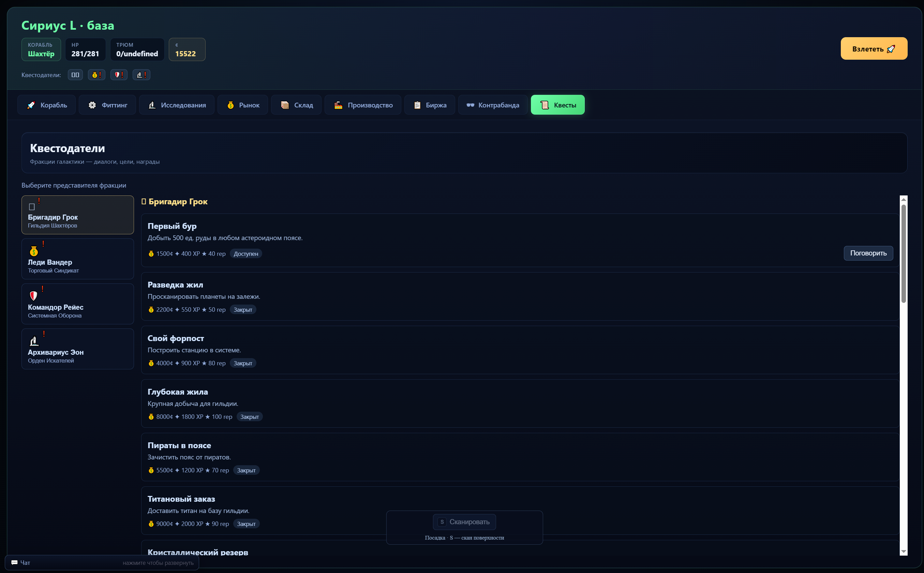Click the two-squares badge beside Квестодатели label

pos(75,75)
